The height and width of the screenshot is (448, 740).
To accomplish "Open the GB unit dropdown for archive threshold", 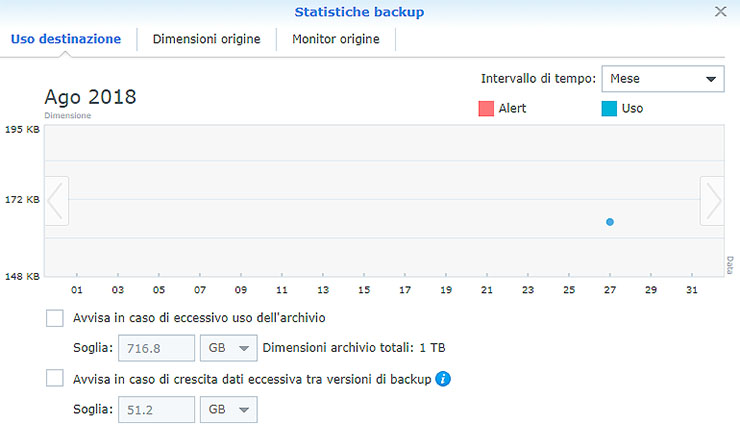I will coord(229,348).
